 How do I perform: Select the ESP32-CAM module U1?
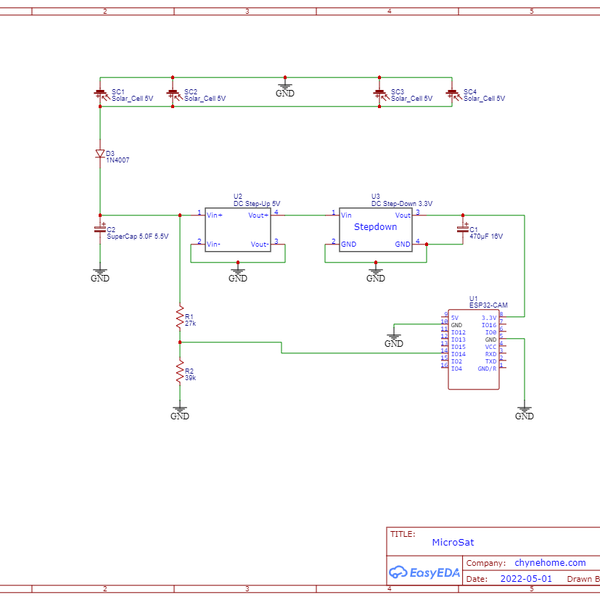point(473,342)
